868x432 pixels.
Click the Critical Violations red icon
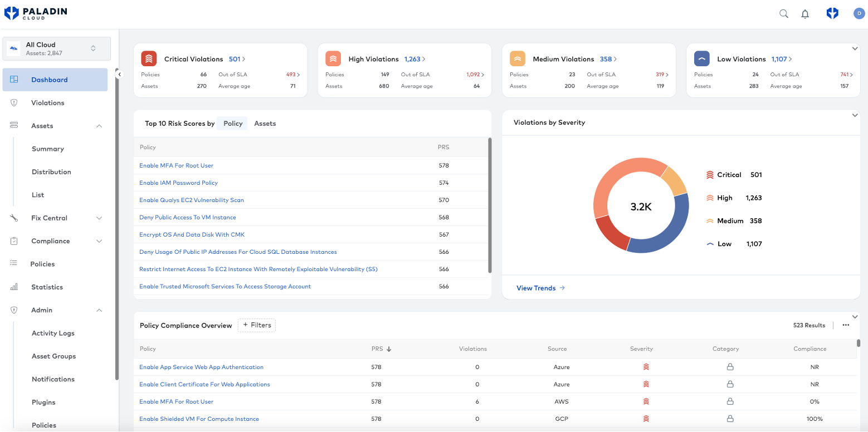click(149, 58)
